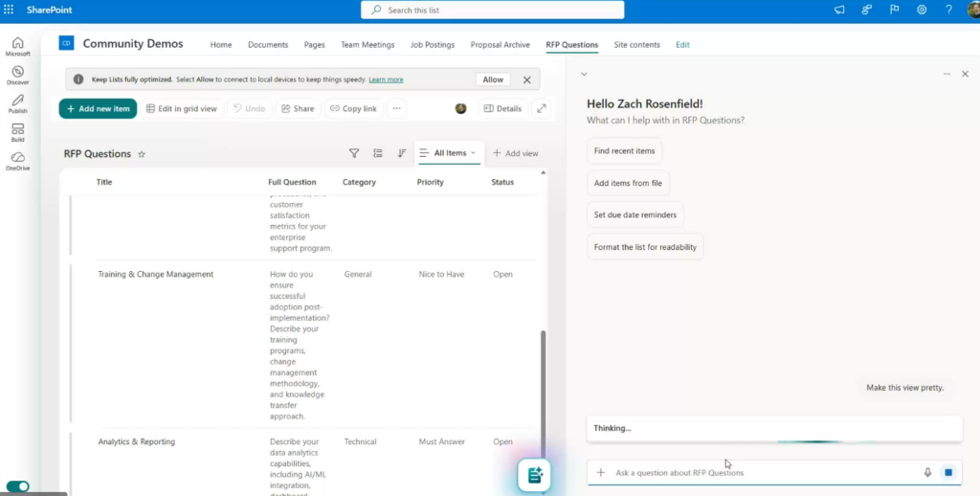Click the Search this list field

[x=493, y=10]
